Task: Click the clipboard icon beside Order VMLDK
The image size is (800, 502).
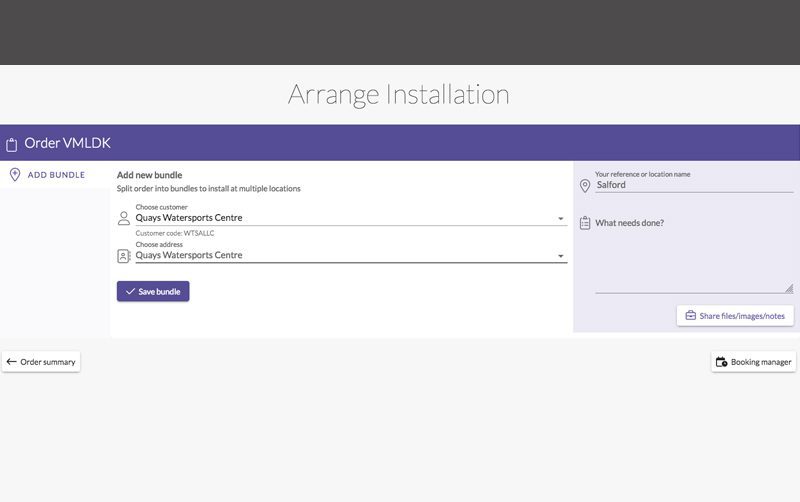Action: click(12, 144)
